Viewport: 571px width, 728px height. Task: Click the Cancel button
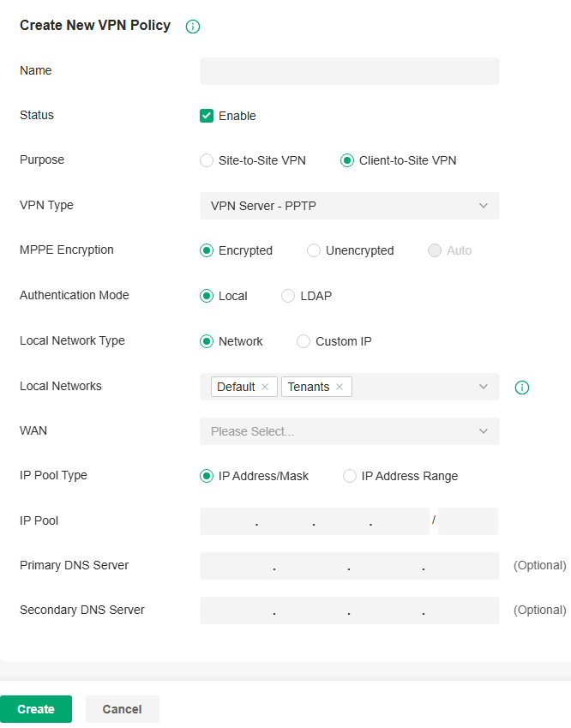(122, 709)
